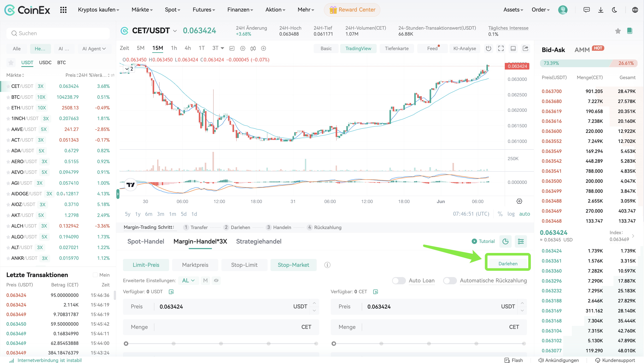Open candlestick style icon

[x=253, y=48]
